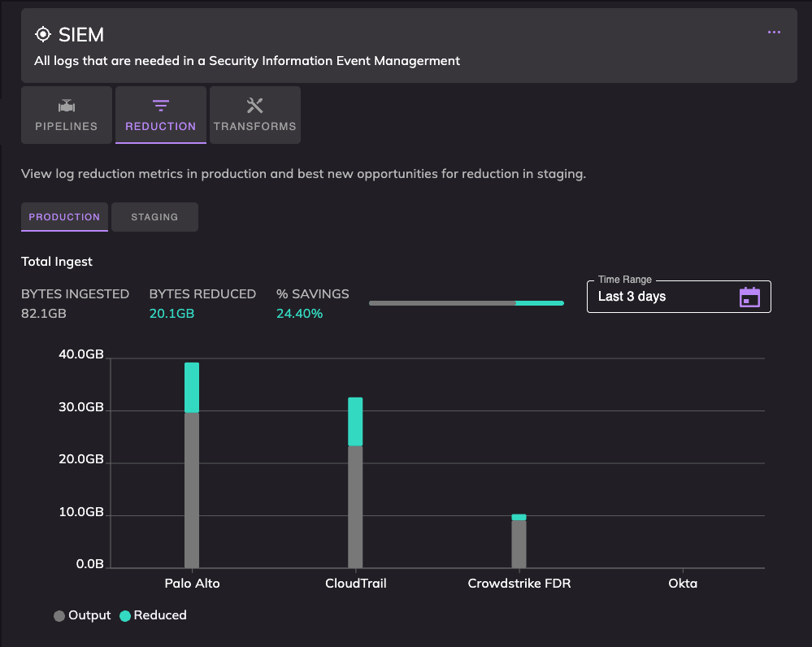Click the SIEM target icon in header

point(43,34)
